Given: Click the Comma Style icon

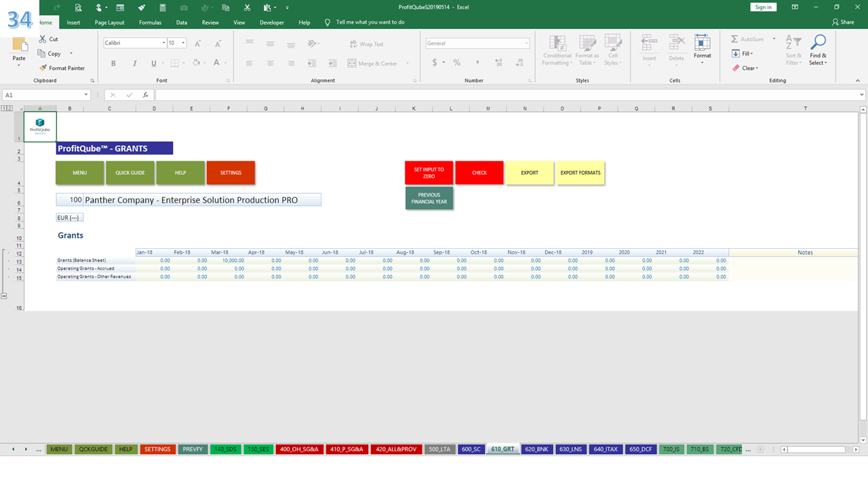Looking at the screenshot, I should [x=477, y=62].
